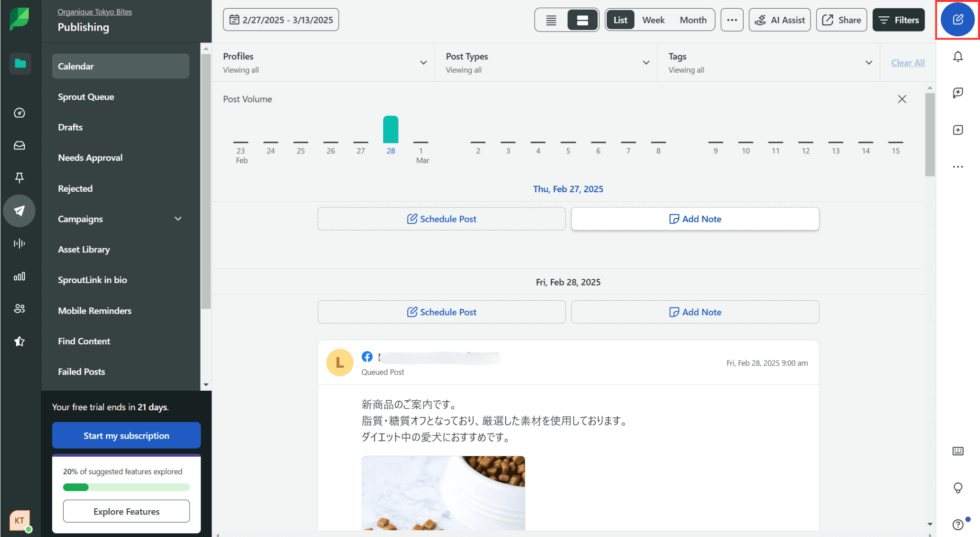This screenshot has width=980, height=537.
Task: Click Start my subscription button
Action: [126, 436]
